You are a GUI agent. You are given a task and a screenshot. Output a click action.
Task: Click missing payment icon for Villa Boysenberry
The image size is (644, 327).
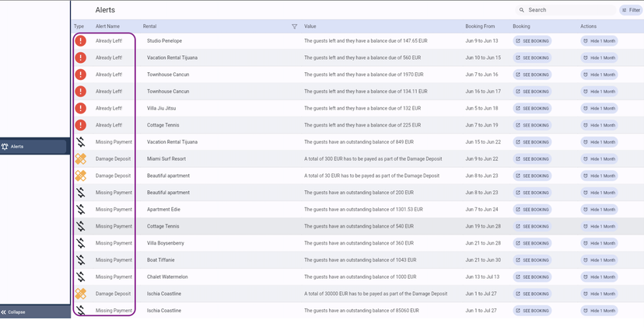click(81, 243)
